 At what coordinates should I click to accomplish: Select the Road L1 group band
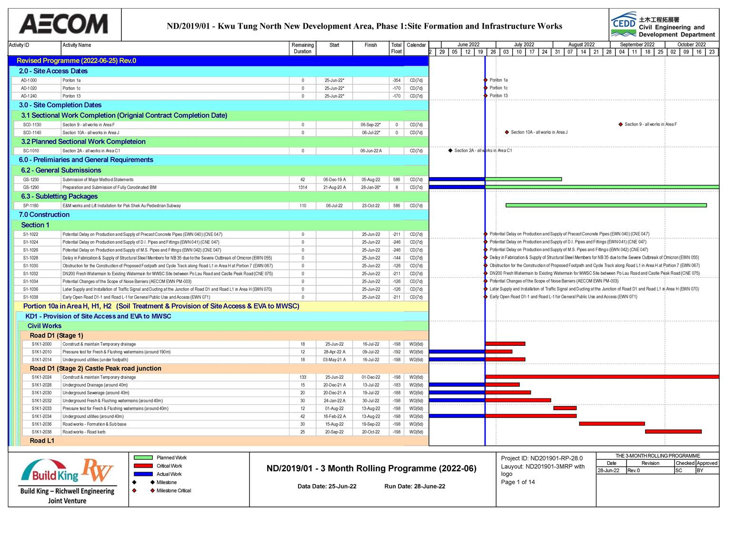(x=225, y=441)
